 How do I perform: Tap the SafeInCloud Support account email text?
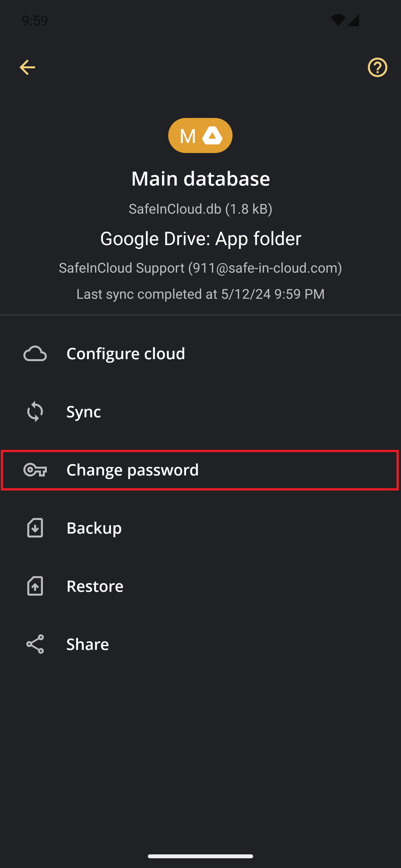200,268
